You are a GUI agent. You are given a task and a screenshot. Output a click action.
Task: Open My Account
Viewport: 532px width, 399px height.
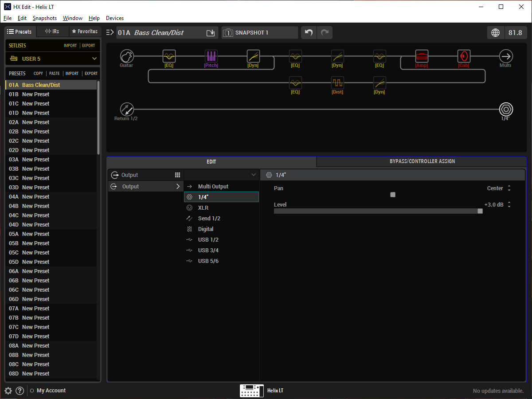(51, 391)
